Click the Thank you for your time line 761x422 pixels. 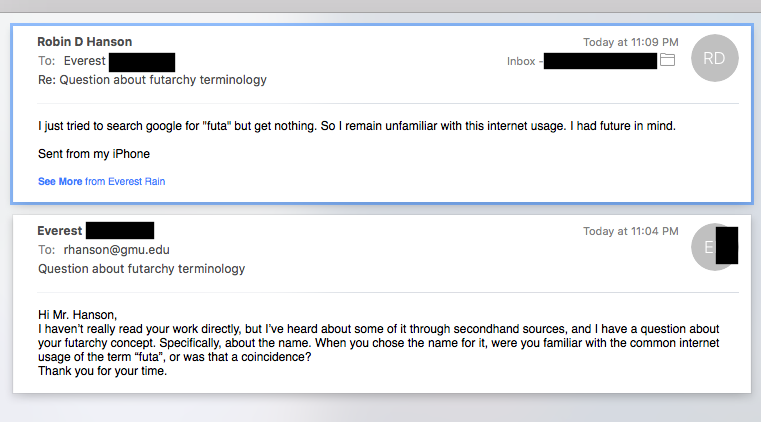point(101,371)
